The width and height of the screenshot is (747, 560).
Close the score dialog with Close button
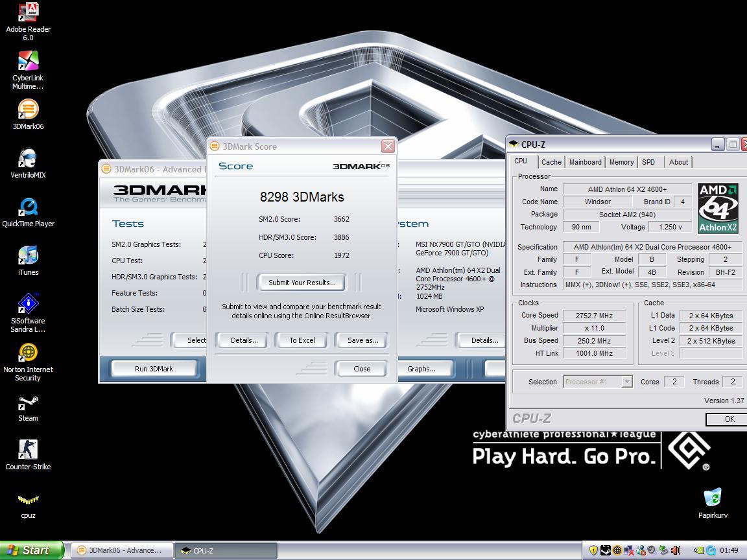[362, 369]
